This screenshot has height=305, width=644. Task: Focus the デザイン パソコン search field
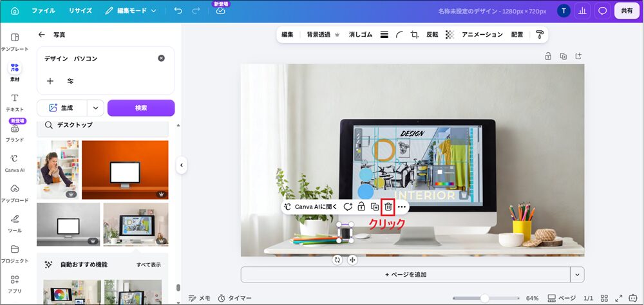click(x=99, y=59)
